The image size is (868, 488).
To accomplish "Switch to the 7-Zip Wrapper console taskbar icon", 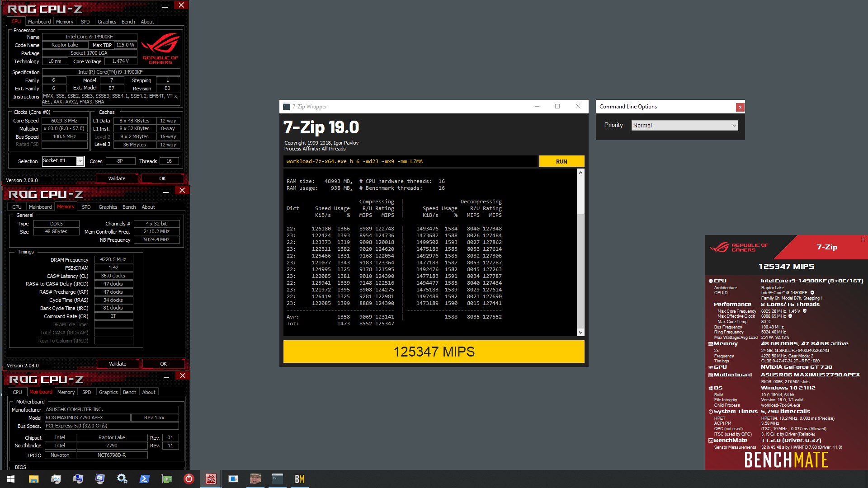I will click(x=277, y=479).
